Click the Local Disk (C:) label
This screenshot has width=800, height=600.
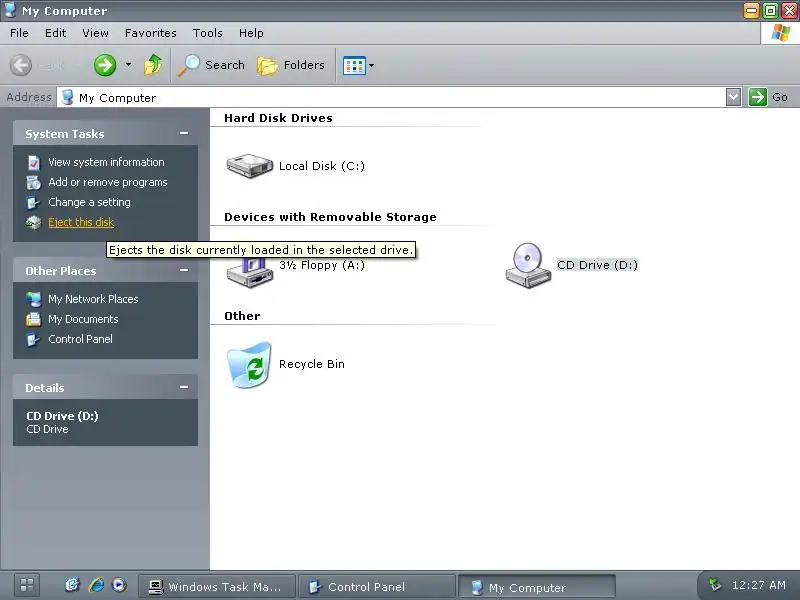(321, 166)
